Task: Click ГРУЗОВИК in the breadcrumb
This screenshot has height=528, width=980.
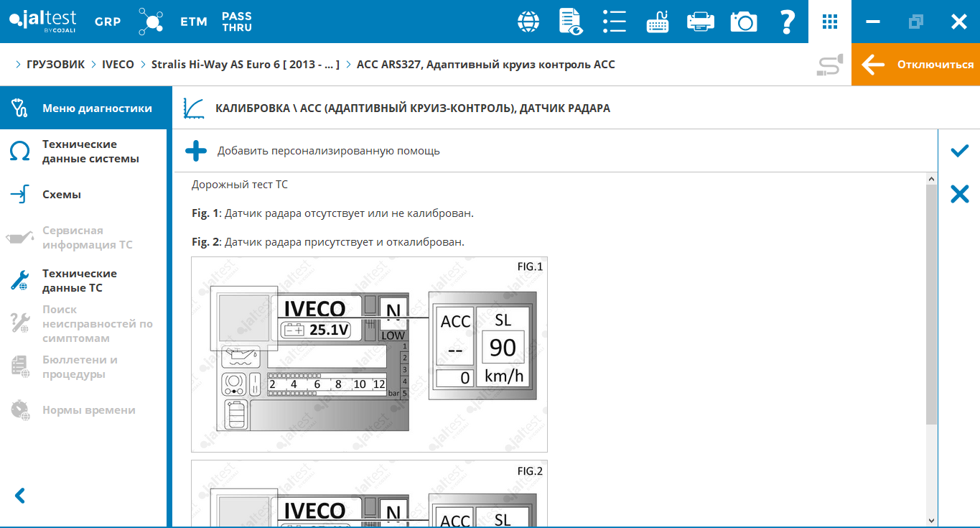Action: click(56, 65)
